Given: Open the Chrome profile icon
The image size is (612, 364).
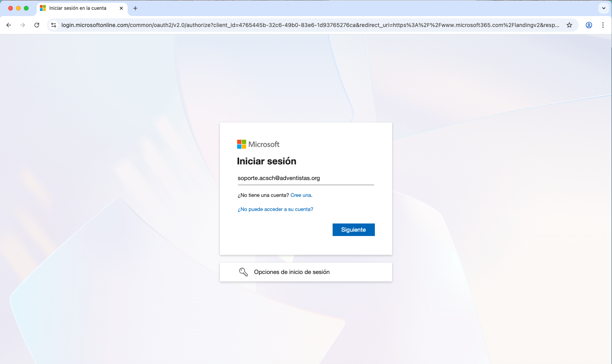Looking at the screenshot, I should pos(589,25).
